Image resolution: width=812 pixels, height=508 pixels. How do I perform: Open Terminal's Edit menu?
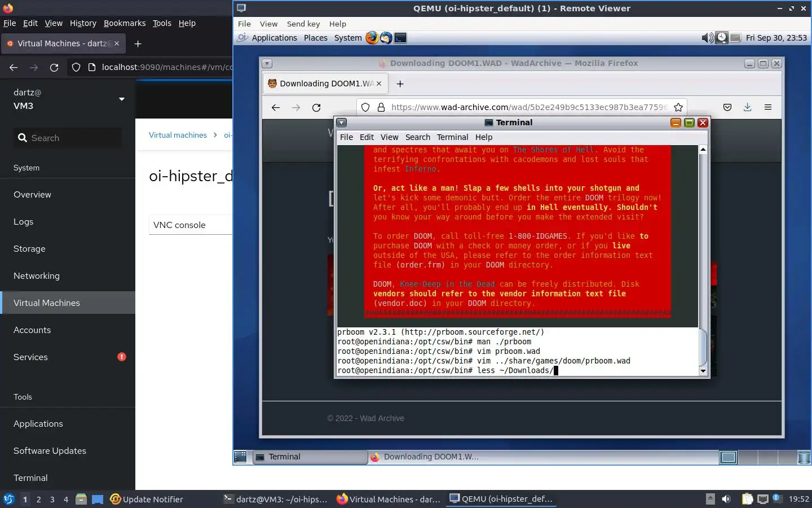[x=367, y=137]
